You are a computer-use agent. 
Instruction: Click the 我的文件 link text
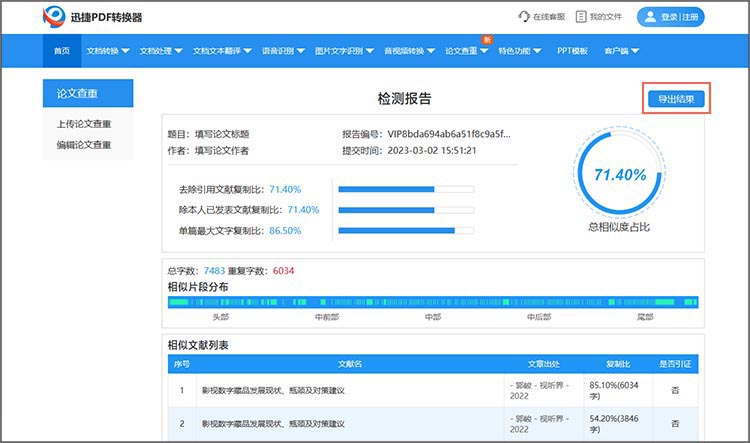pyautogui.click(x=606, y=17)
